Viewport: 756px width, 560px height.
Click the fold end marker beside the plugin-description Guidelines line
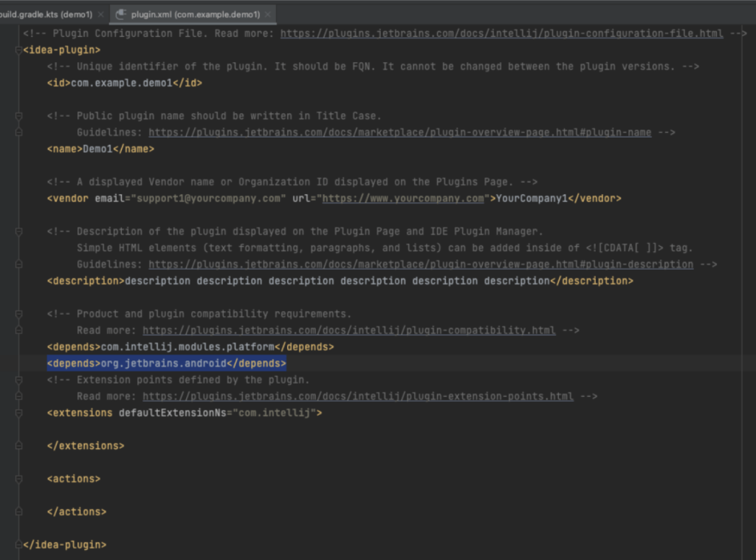(x=18, y=264)
